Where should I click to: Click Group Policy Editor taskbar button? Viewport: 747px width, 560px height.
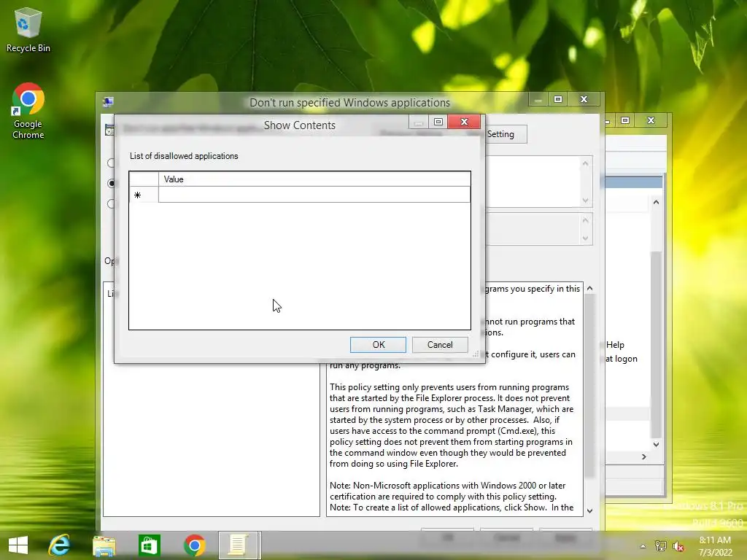pos(239,545)
